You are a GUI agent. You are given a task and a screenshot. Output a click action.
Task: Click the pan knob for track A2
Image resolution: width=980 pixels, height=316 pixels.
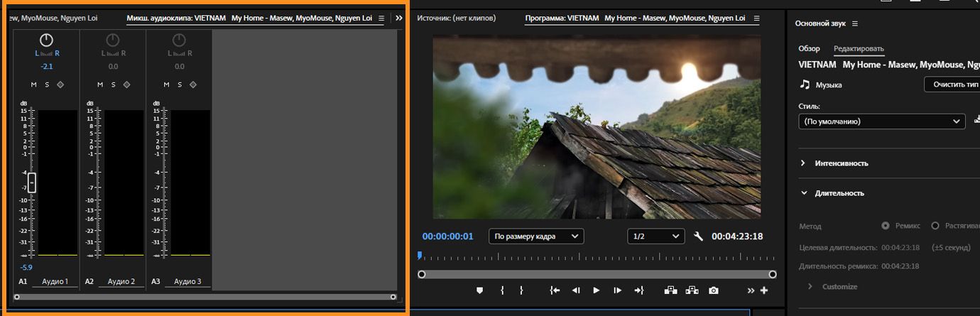coord(113,40)
